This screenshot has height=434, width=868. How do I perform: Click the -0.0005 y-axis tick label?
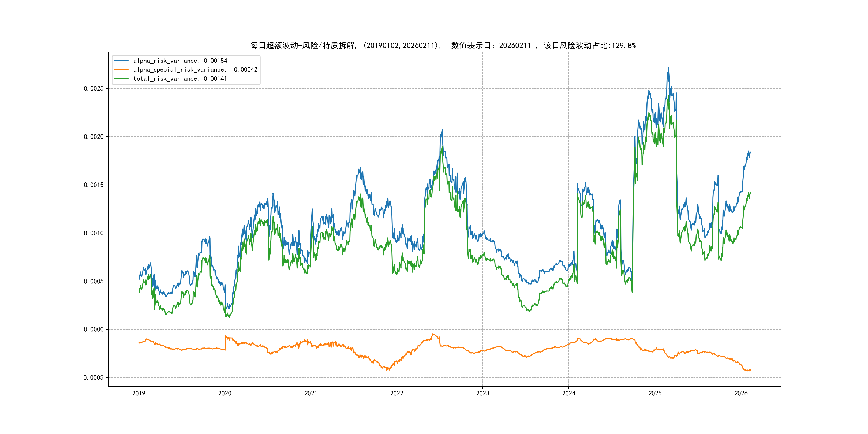click(x=92, y=378)
